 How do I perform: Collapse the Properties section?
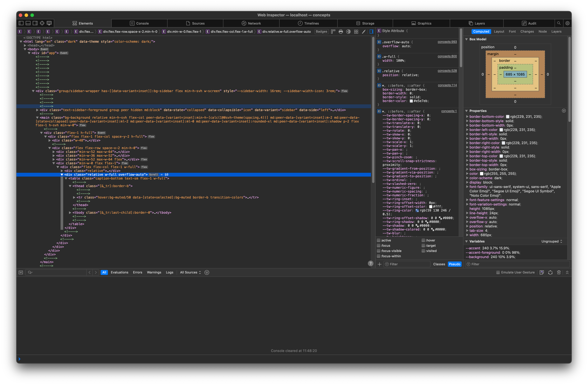[x=466, y=111]
